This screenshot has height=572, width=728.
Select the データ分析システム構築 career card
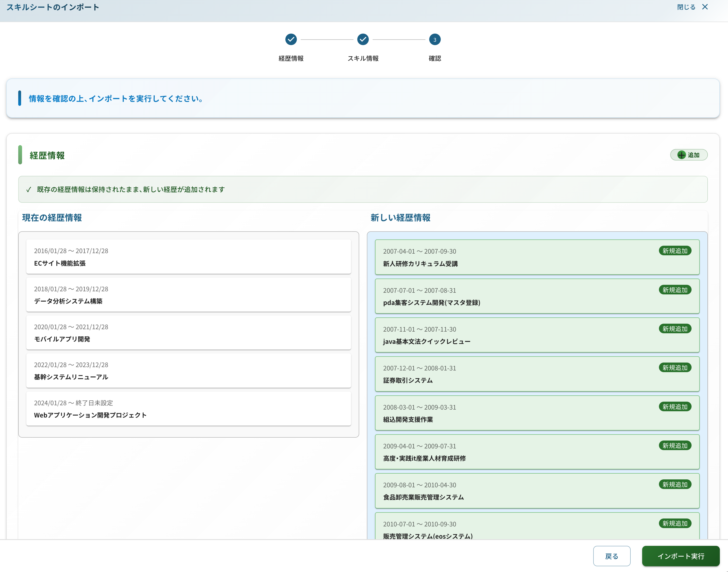(188, 295)
